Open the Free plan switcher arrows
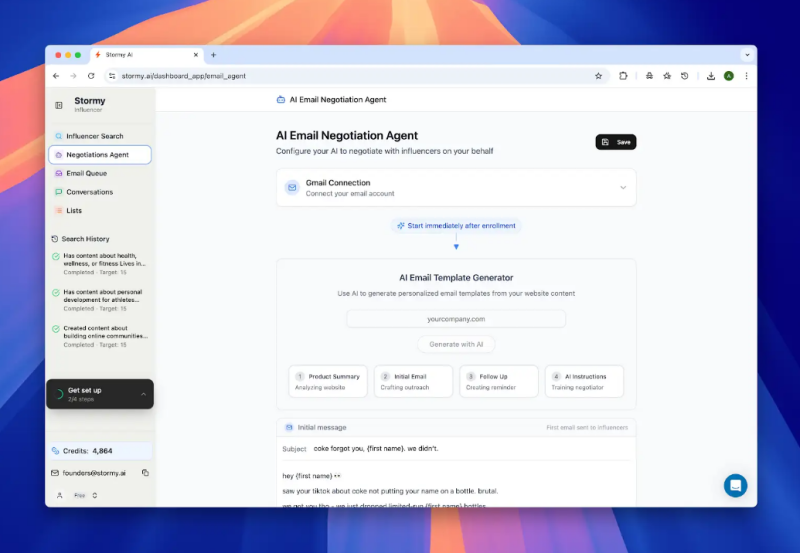Viewport: 800px width, 553px height. [x=95, y=495]
